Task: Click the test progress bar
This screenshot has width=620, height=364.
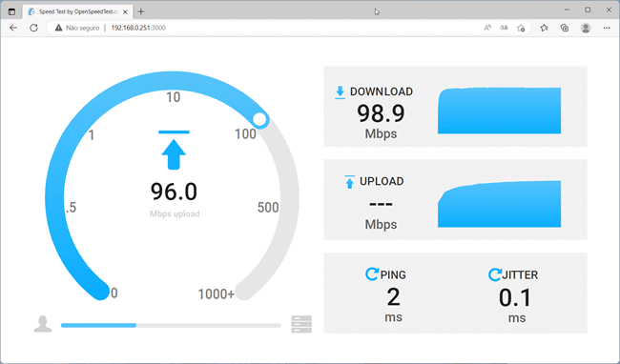Action: click(x=171, y=325)
